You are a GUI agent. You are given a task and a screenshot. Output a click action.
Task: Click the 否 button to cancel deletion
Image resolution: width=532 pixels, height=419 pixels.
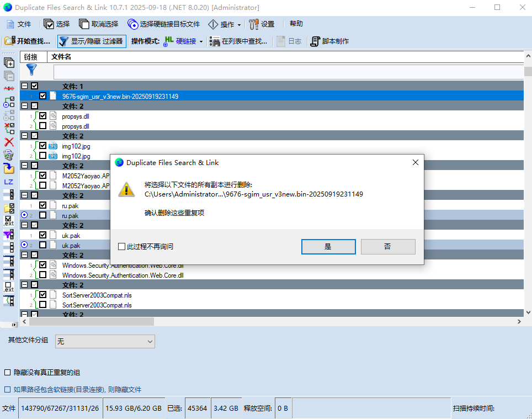pyautogui.click(x=387, y=247)
